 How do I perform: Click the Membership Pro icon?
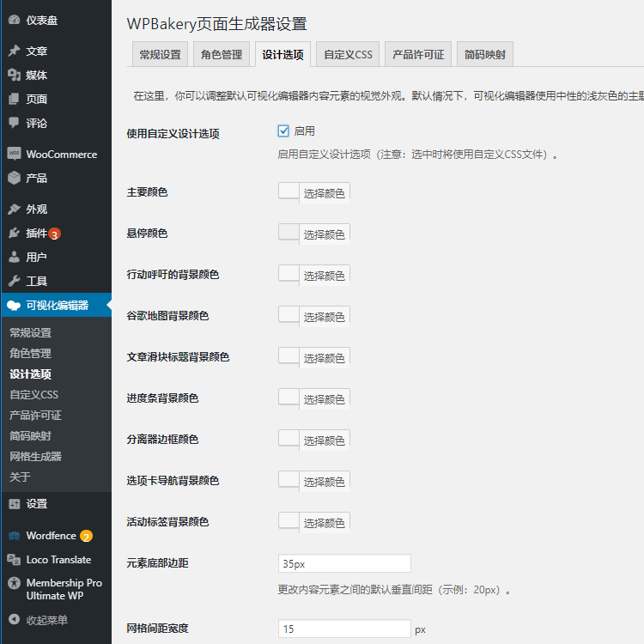[14, 583]
